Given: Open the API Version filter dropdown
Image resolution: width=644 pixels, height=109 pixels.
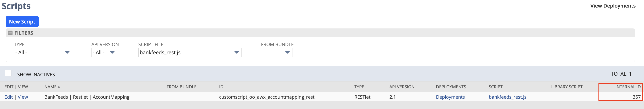Looking at the screenshot, I should coord(104,52).
